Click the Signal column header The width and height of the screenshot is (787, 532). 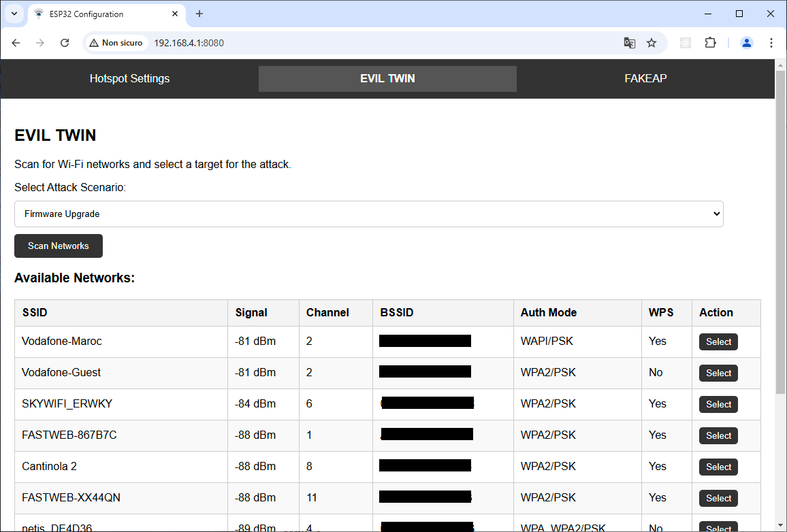(263, 313)
